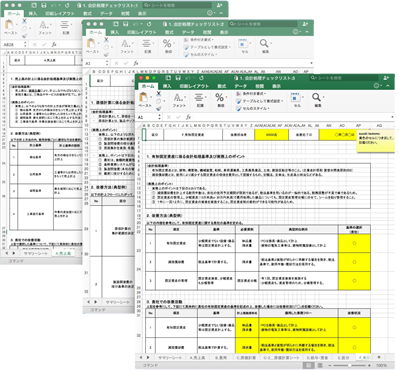Viewport: 399px width, 370px height.
Task: Click the Undo arrow in the front window title bar
Action: (189, 78)
